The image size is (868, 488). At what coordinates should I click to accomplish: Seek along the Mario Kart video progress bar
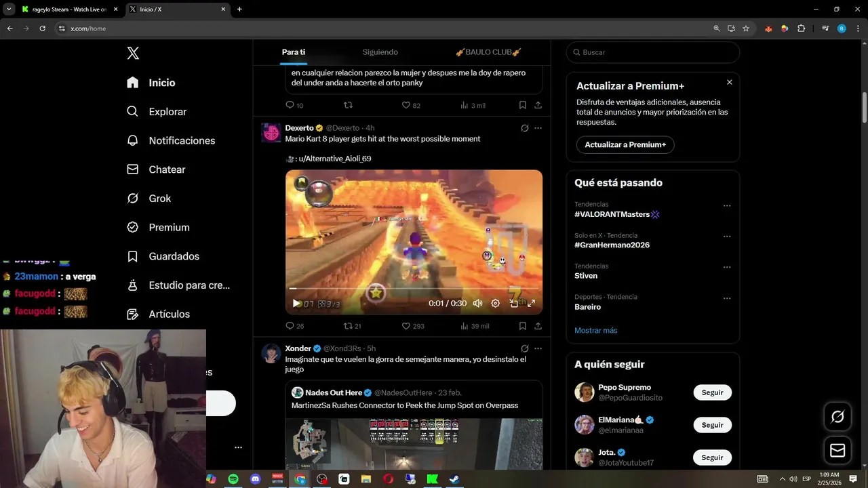coord(414,289)
